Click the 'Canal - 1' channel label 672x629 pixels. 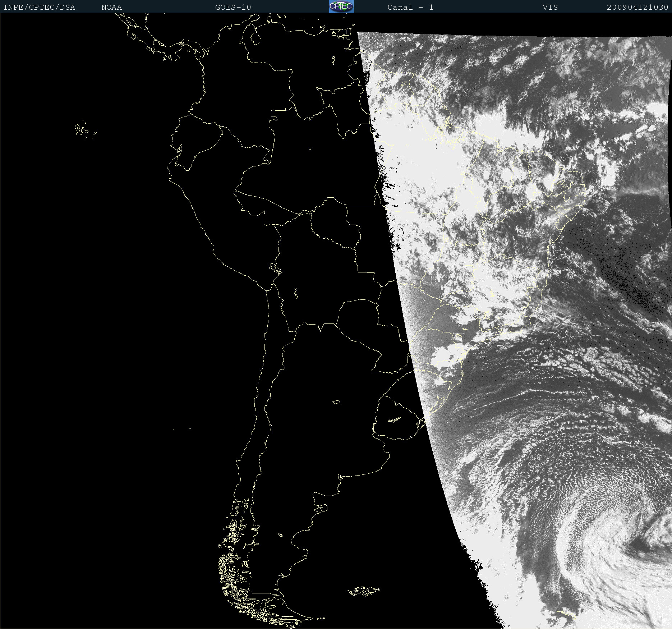[410, 7]
